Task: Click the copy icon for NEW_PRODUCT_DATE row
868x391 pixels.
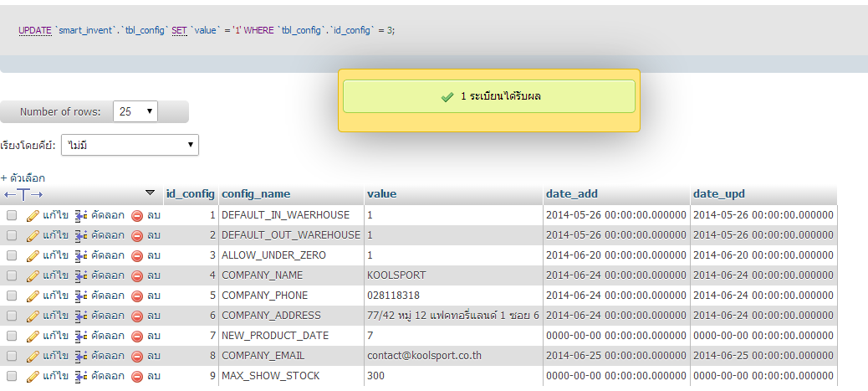Action: pos(81,336)
